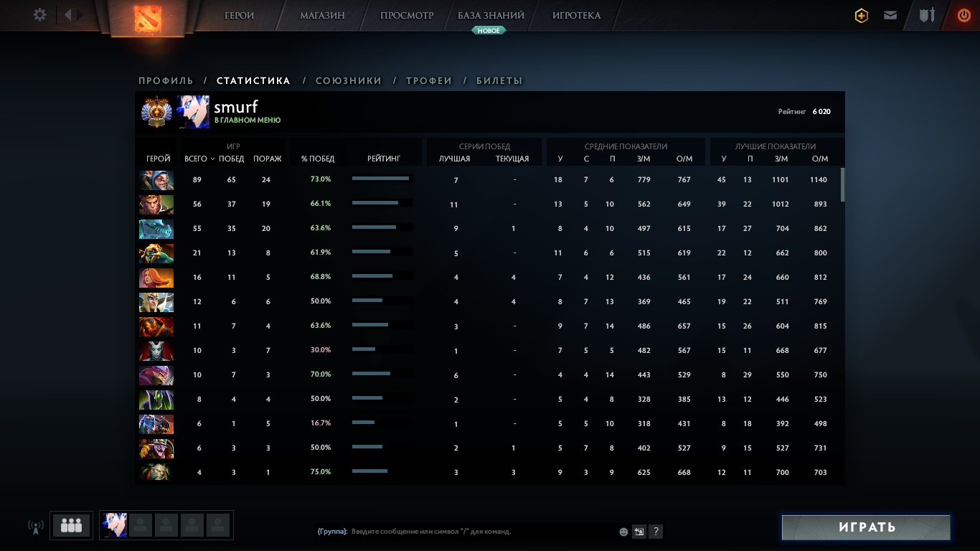
Task: Select the hero portrait in the 16.7% row
Action: [x=156, y=424]
